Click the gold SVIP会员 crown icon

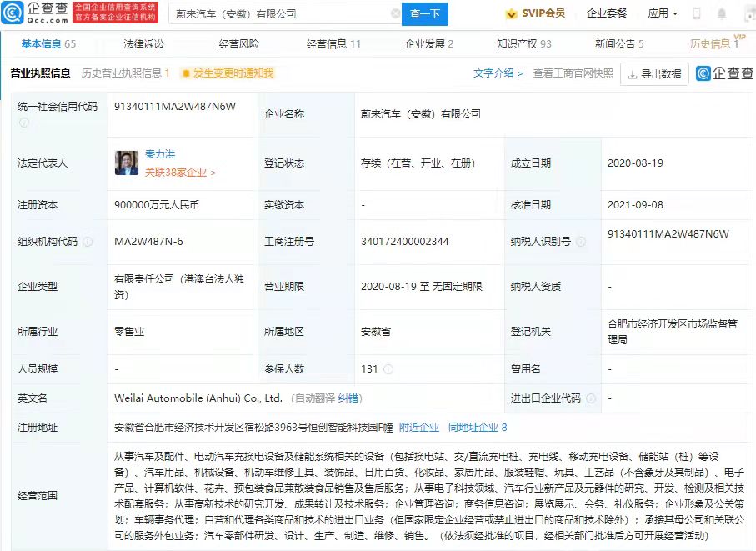(512, 13)
